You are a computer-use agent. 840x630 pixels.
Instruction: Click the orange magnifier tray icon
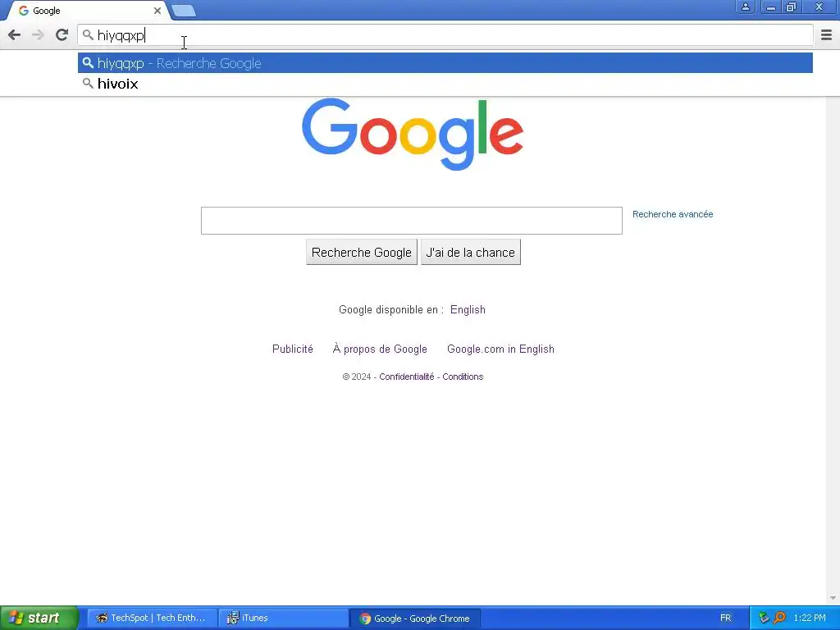tap(779, 619)
